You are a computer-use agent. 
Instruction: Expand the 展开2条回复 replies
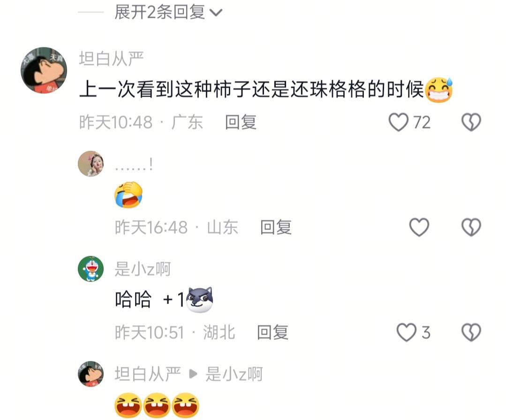click(160, 12)
